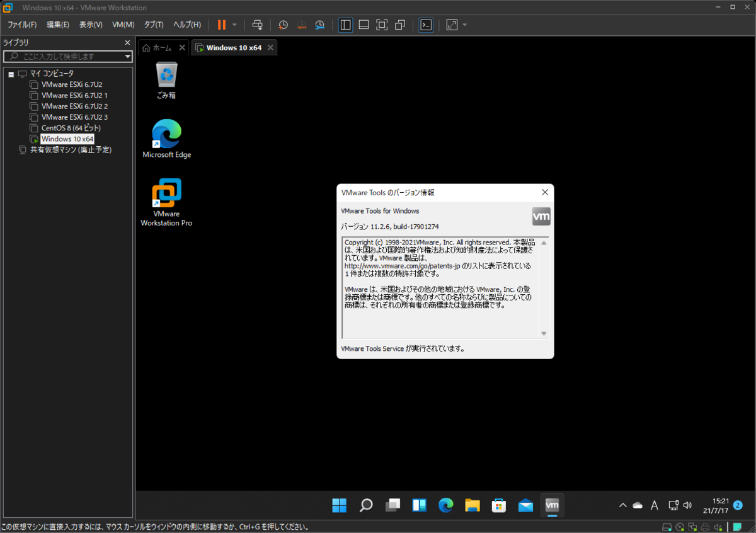The width and height of the screenshot is (756, 533).
Task: Select Windows 10 x64 in library tree
Action: pos(67,139)
